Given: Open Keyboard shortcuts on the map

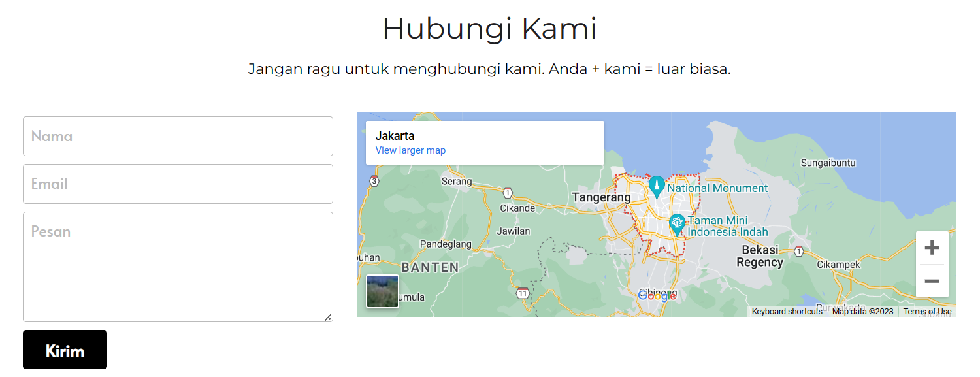Looking at the screenshot, I should coord(787,312).
